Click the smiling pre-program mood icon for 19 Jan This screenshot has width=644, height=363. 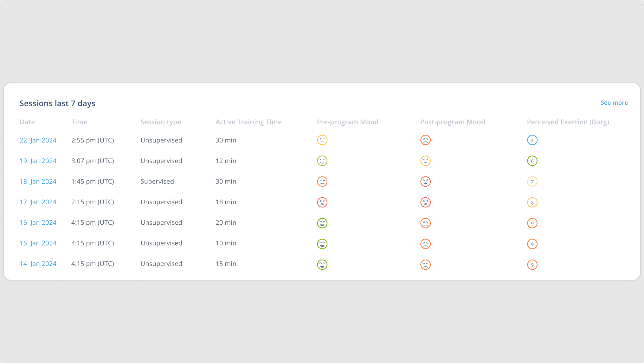pyautogui.click(x=322, y=161)
